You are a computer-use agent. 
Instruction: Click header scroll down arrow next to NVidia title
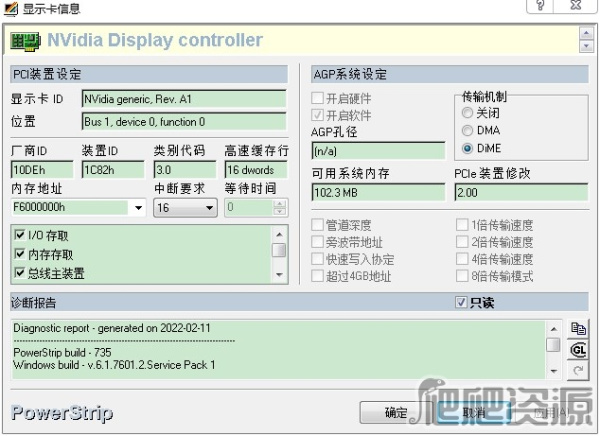click(586, 46)
